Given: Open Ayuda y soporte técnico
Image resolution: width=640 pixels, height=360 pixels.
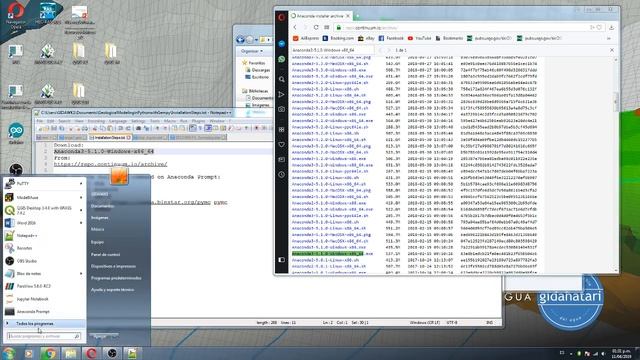Looking at the screenshot, I should pos(112,290).
